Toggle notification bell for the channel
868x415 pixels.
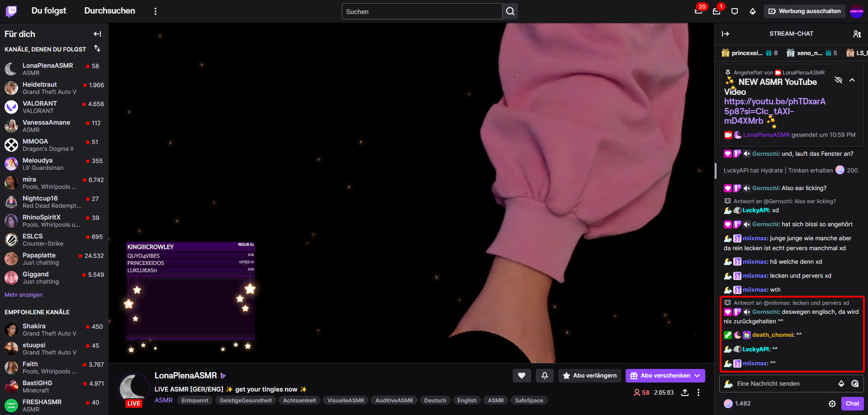coord(545,376)
